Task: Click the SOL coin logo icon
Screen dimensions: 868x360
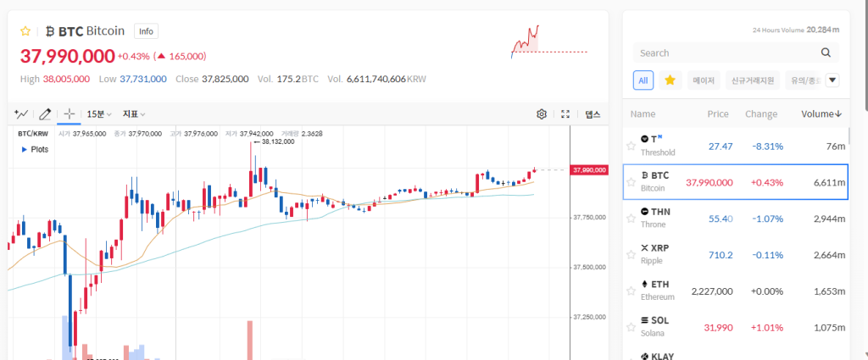Action: [x=644, y=320]
